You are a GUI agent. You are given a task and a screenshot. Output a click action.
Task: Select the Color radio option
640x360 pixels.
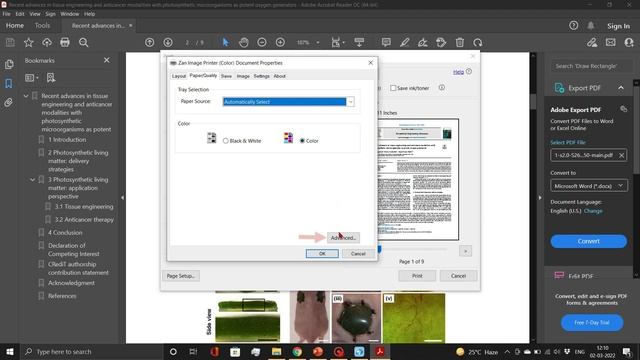(302, 141)
